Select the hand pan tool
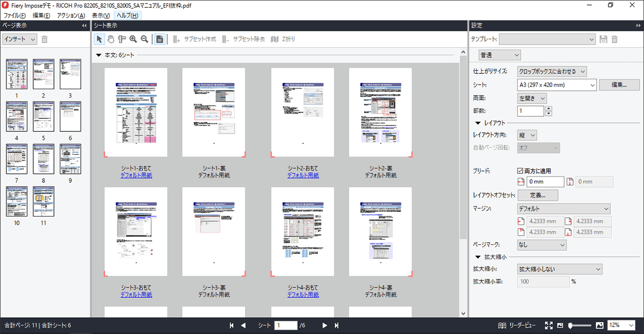Screen dimensions: 644x334 coord(111,39)
